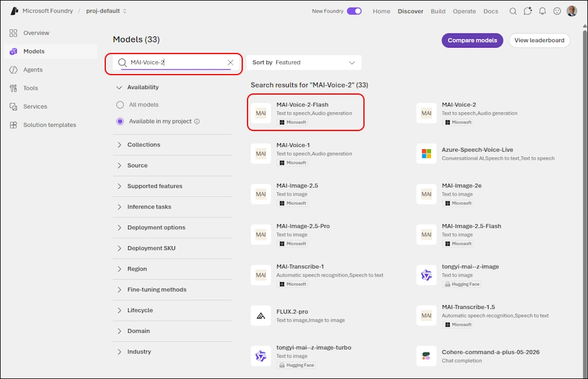Click the Compare models button
Image resolution: width=588 pixels, height=379 pixels.
coord(472,41)
